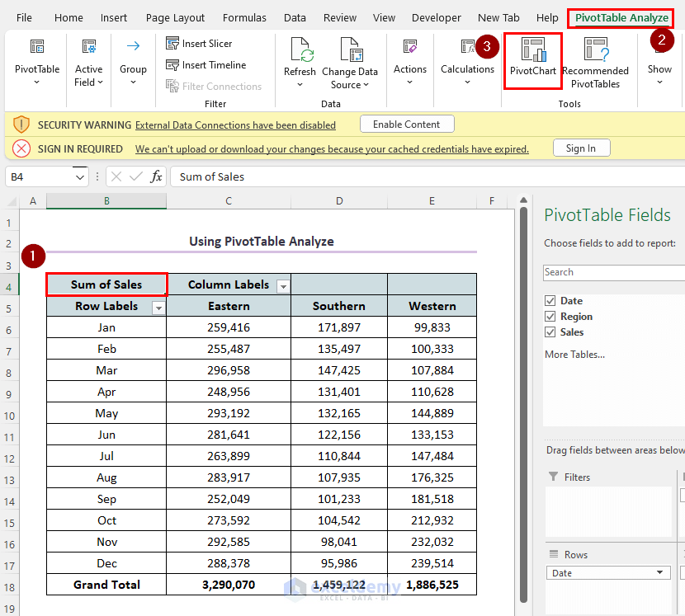Open the Row Labels filter dropdown
The width and height of the screenshot is (685, 616).
pyautogui.click(x=158, y=308)
